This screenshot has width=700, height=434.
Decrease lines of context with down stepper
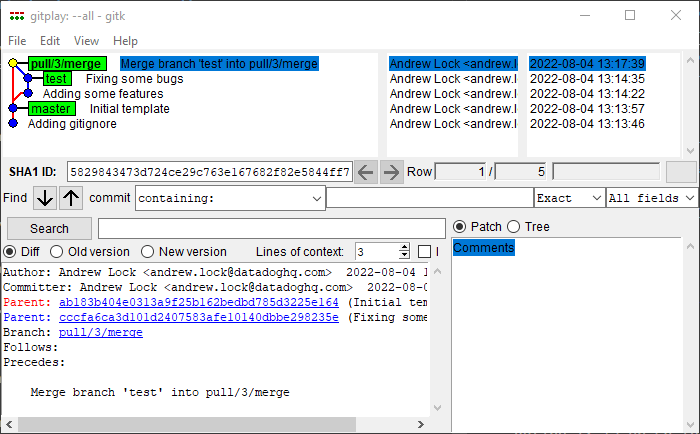[404, 255]
